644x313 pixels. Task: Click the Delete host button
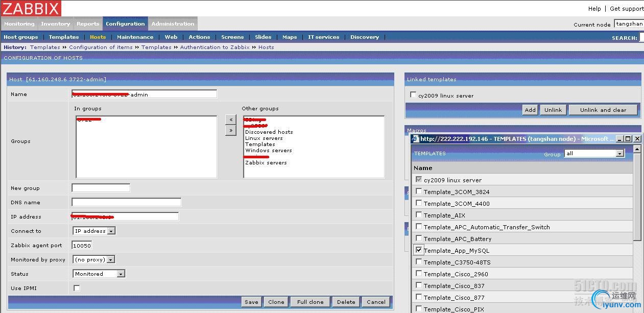(x=346, y=302)
